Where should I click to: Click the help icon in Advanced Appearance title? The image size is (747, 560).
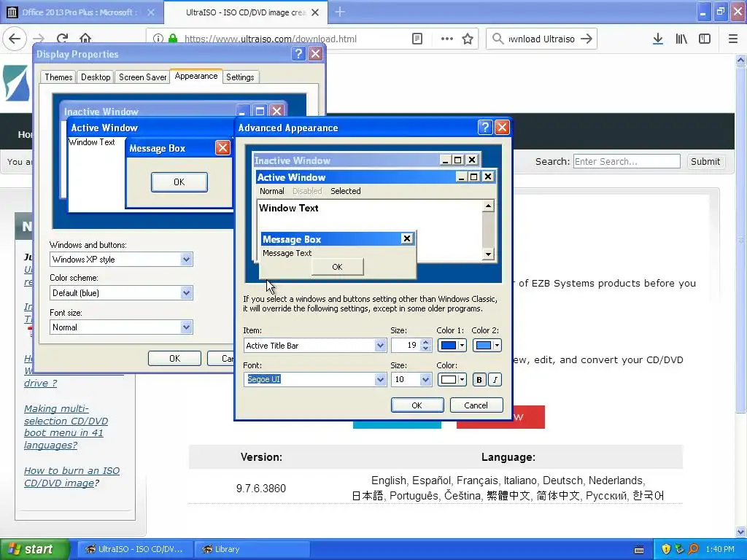click(485, 127)
